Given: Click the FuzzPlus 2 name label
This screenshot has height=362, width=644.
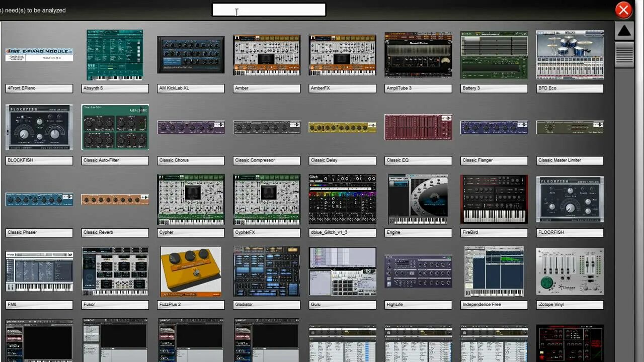Looking at the screenshot, I should tap(191, 305).
